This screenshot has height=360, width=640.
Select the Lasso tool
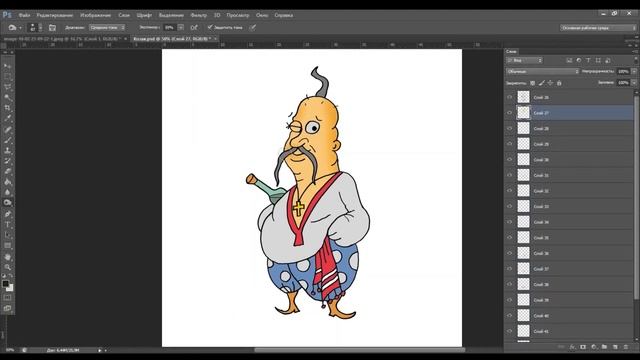pos(7,87)
